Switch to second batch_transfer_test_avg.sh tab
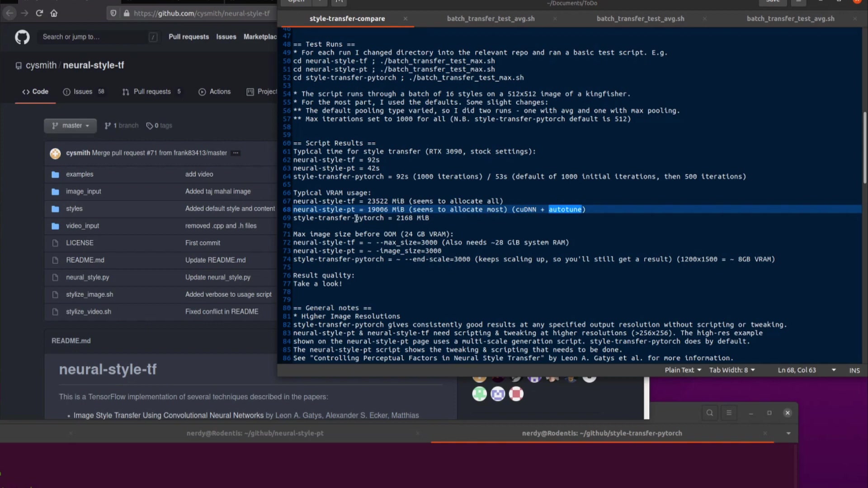Image resolution: width=868 pixels, height=488 pixels. point(640,19)
